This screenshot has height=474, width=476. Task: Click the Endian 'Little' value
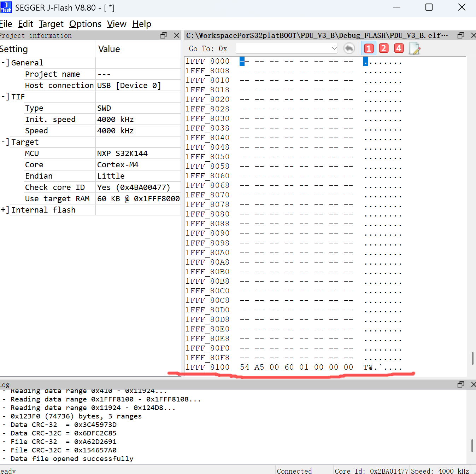(111, 176)
